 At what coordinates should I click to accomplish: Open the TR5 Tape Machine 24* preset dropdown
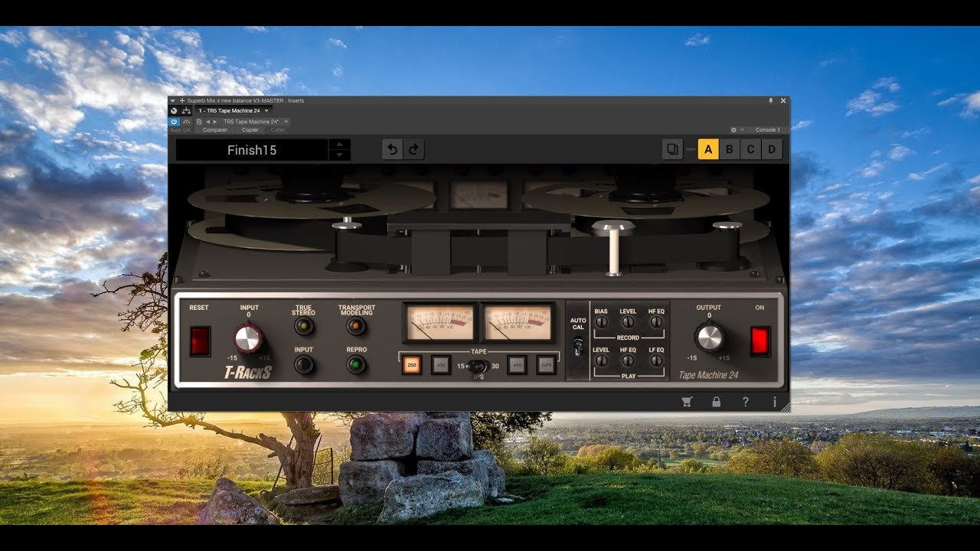255,122
